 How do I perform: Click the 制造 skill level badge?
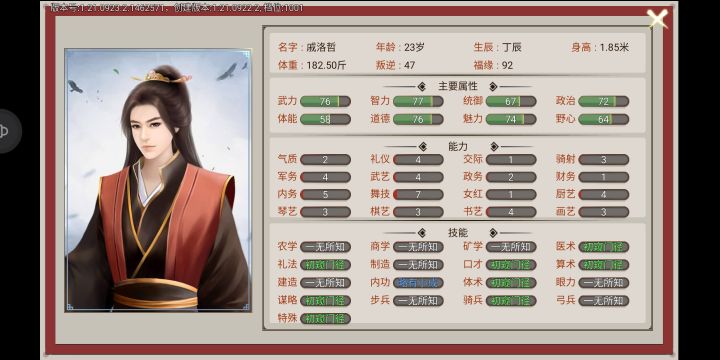[x=418, y=265]
